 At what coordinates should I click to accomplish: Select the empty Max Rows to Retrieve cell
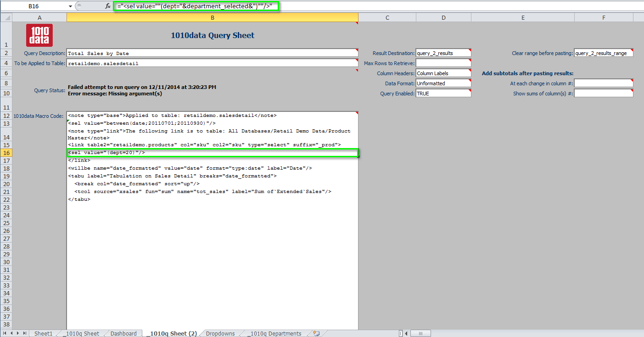(443, 63)
